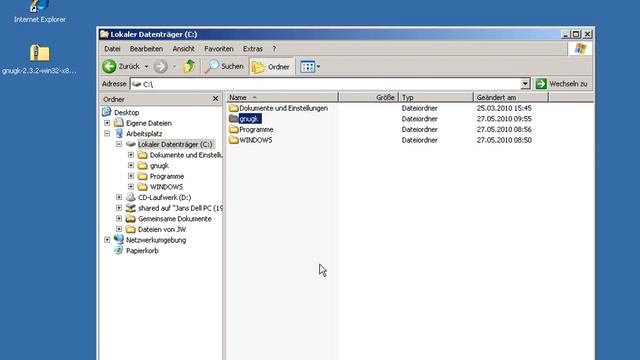Sort by Geändert am column header

511,98
